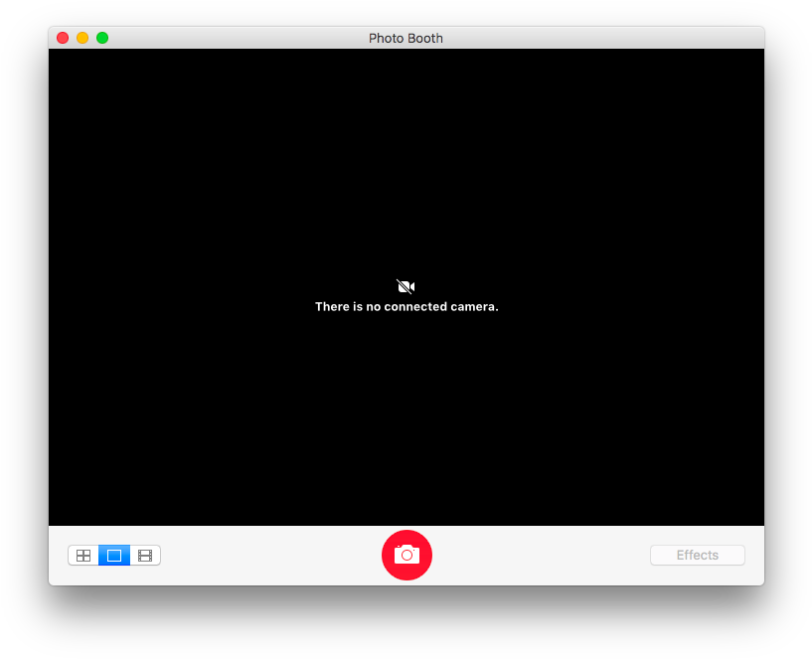
Task: Switch to single still photo mode
Action: pos(114,556)
